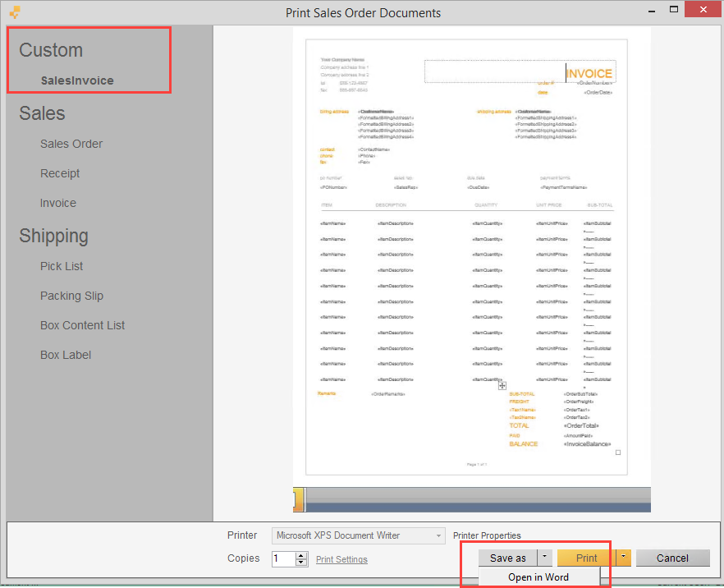Click the table move handle icon in preview
The image size is (724, 588).
click(x=502, y=386)
